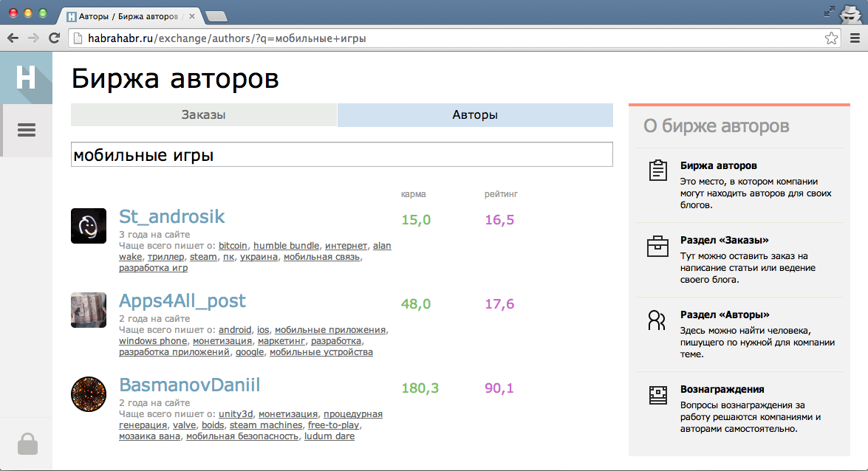Click the рейтинг column header
868x471 pixels.
tap(501, 194)
